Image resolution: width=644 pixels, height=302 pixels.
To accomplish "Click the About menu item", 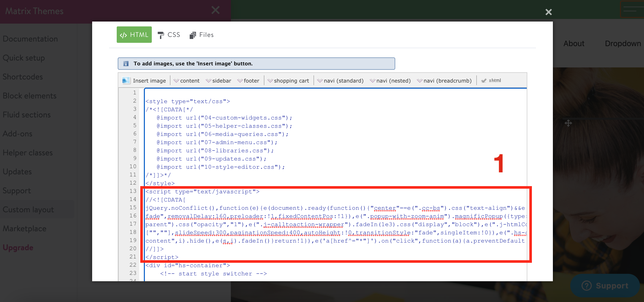I will click(574, 43).
